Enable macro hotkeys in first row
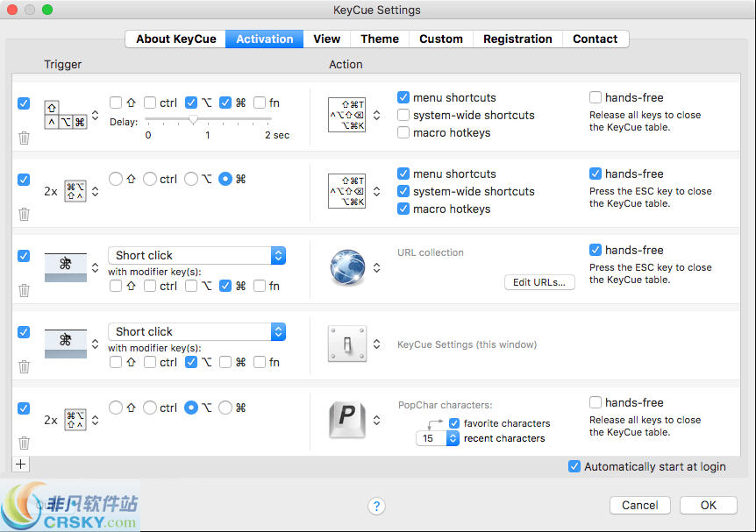The image size is (756, 532). click(x=403, y=132)
